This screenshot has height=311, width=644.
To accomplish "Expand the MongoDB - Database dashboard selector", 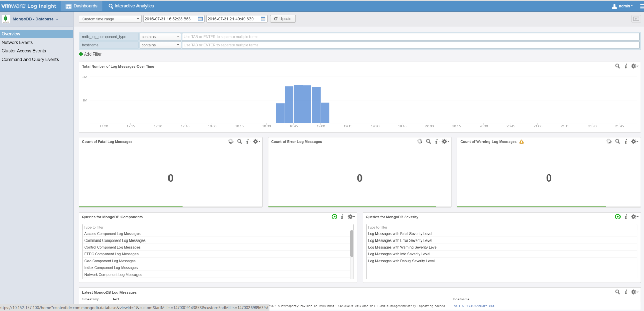I will pyautogui.click(x=35, y=19).
